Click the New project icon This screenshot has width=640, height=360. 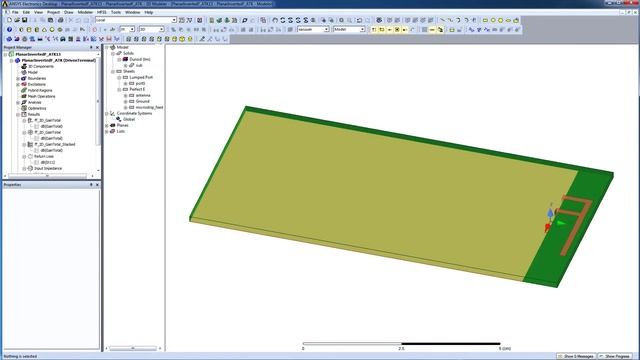click(x=9, y=20)
